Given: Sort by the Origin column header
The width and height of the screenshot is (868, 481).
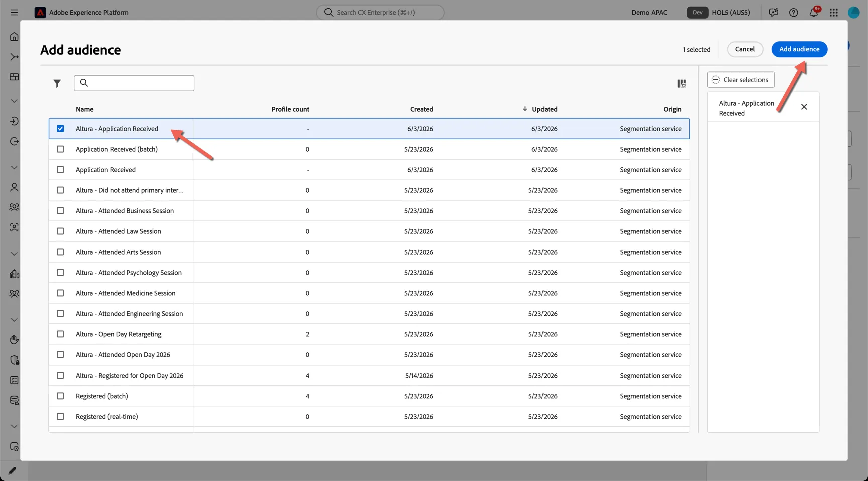Looking at the screenshot, I should point(672,109).
